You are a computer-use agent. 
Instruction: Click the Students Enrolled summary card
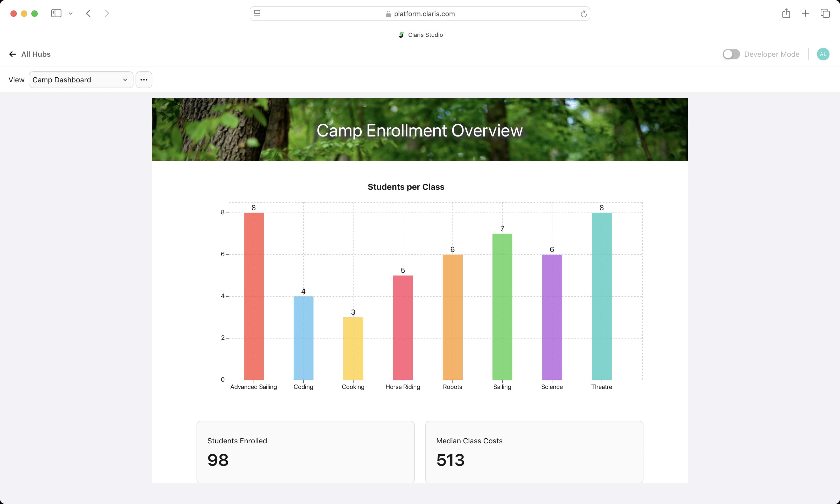305,452
